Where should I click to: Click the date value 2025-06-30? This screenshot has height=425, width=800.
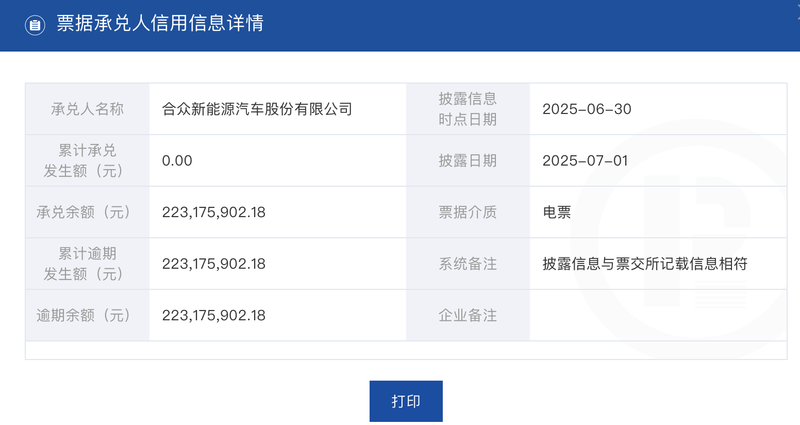(x=587, y=109)
